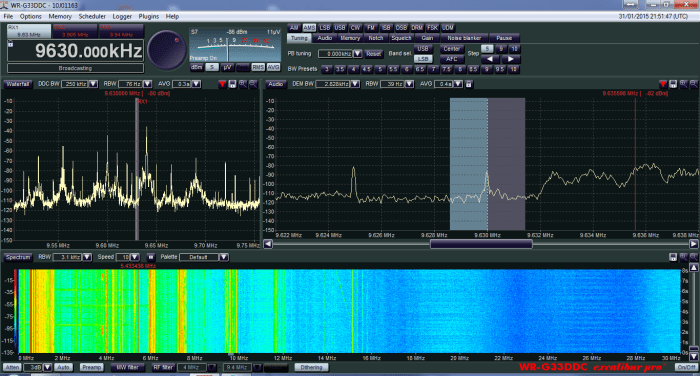Select FM demodulation mode
The image size is (700, 376).
(371, 28)
